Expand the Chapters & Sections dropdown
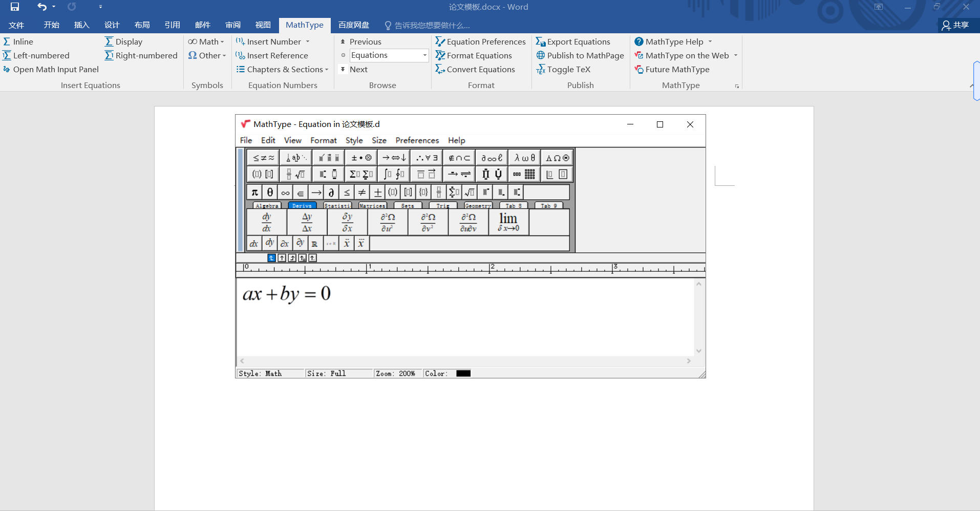980x511 pixels. click(282, 69)
